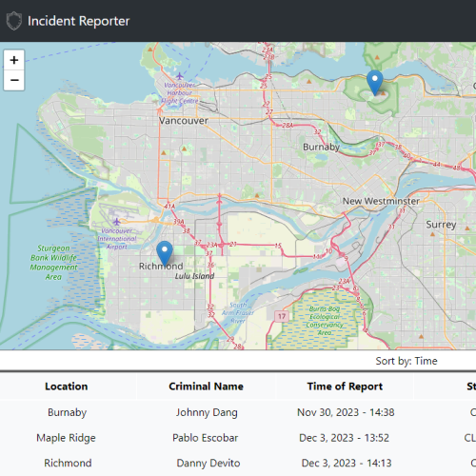Click the time Dec 3, 2023 - 14:13
Screen dimensions: 476x476
coord(347,463)
